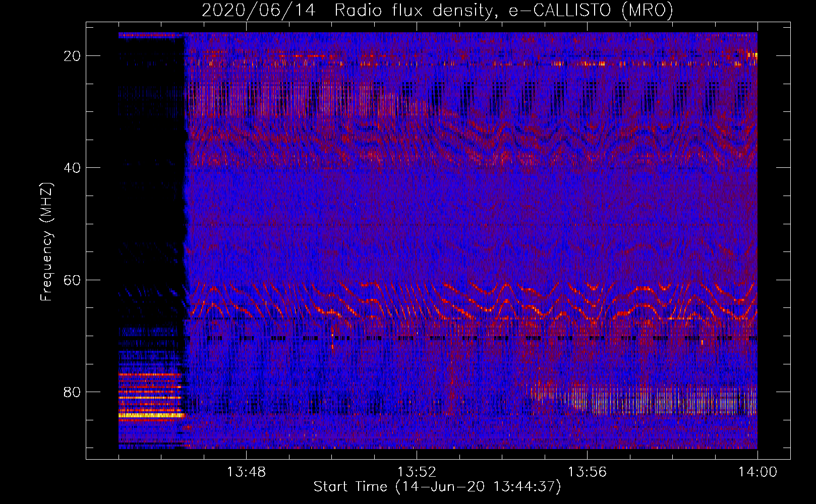Click the '80' frequency tick label
Screen dimensions: 816x504
pos(73,392)
